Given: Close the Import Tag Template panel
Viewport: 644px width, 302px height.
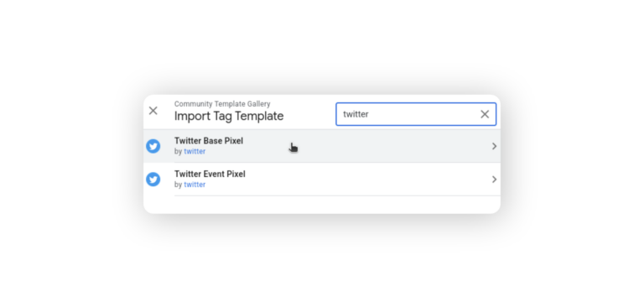Looking at the screenshot, I should (x=153, y=111).
